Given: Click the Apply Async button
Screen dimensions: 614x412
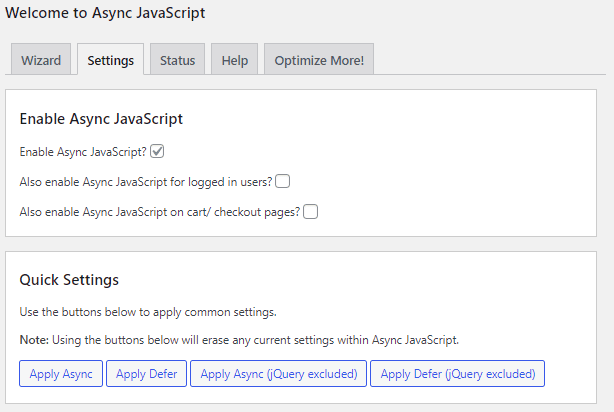Looking at the screenshot, I should pyautogui.click(x=61, y=374).
